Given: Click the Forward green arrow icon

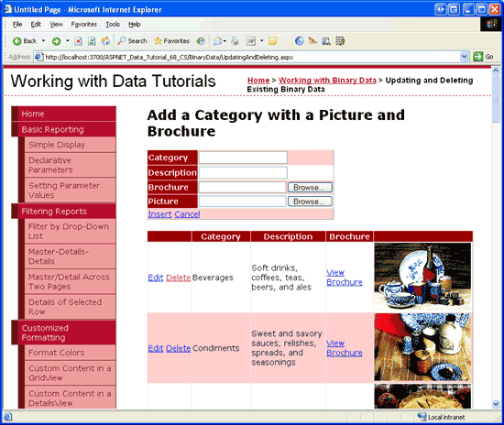Looking at the screenshot, I should click(x=56, y=41).
